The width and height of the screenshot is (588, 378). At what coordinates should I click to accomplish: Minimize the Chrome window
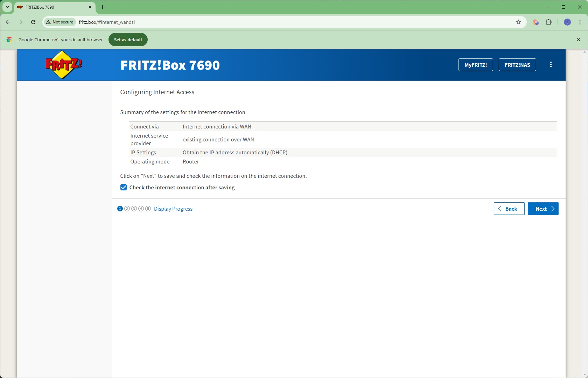click(547, 7)
